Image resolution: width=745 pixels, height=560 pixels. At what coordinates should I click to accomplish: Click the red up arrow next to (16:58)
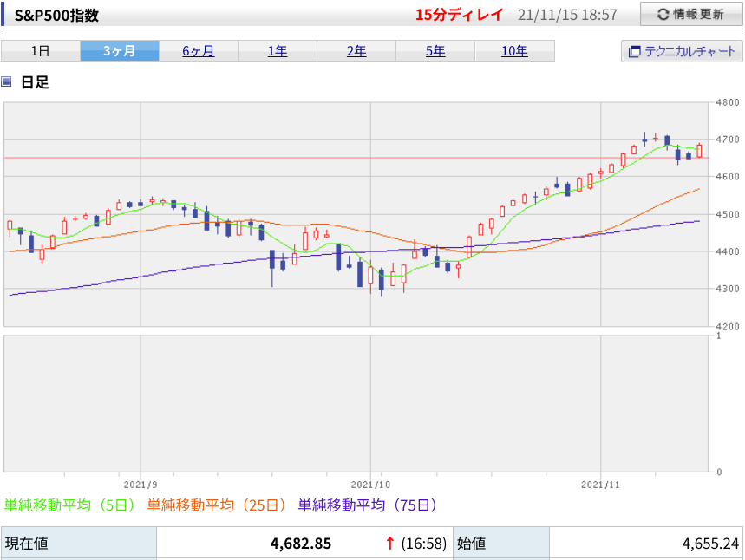(390, 543)
